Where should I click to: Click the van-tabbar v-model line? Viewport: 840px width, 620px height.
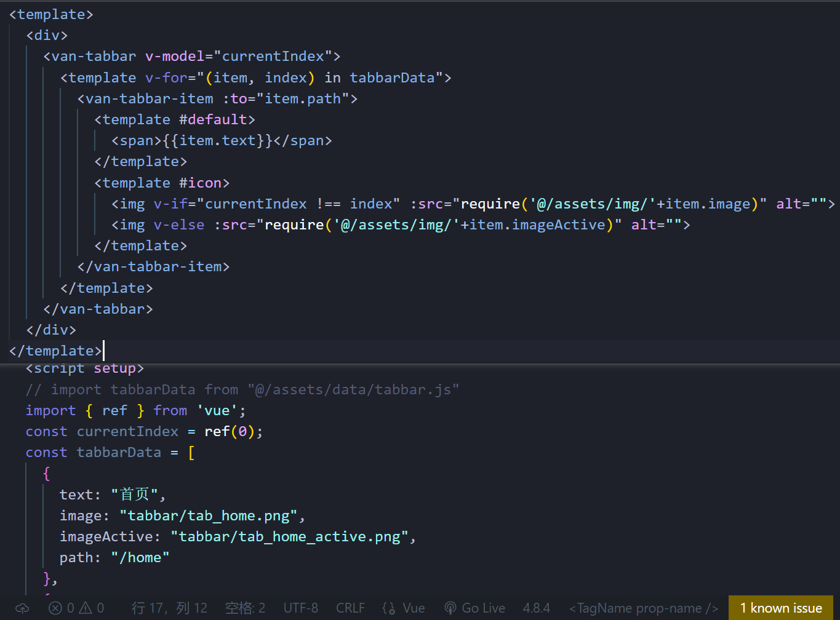pos(192,57)
